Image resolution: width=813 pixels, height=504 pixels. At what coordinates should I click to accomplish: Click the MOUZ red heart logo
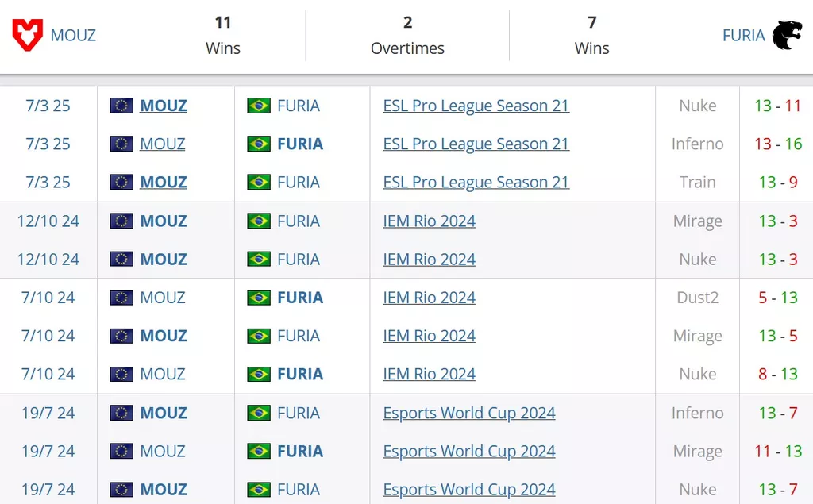tap(28, 35)
